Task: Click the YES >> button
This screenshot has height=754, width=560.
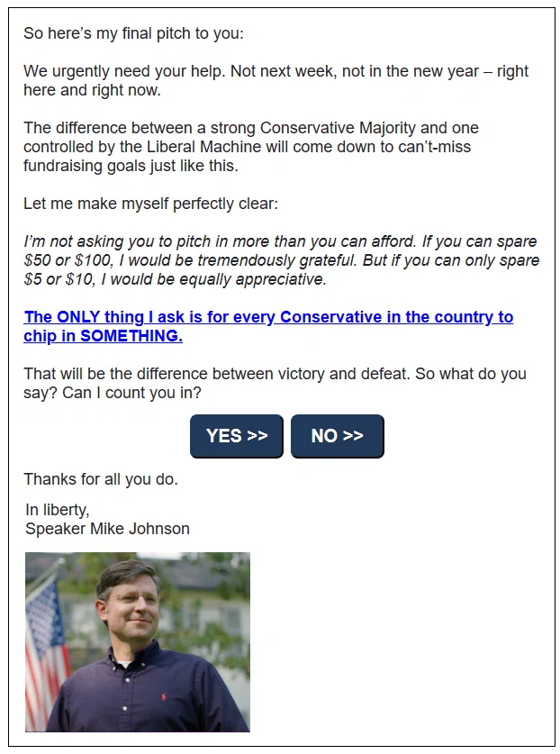Action: click(x=237, y=436)
